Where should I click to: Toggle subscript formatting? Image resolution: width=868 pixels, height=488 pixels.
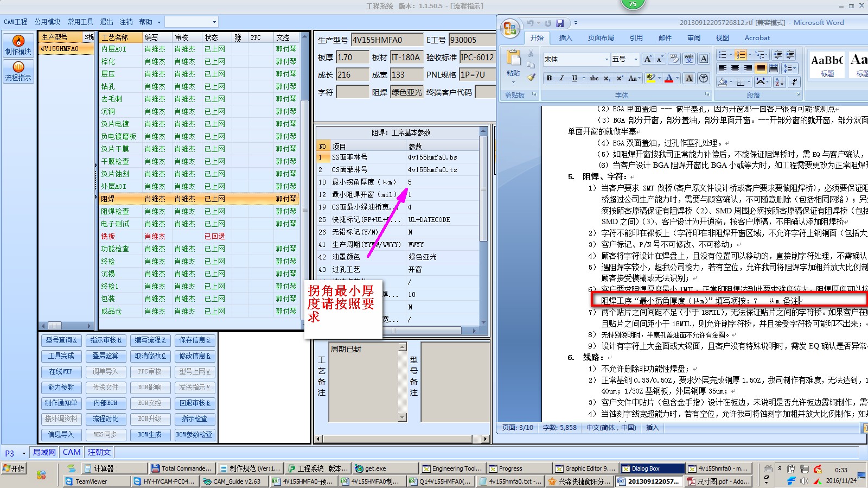point(607,78)
